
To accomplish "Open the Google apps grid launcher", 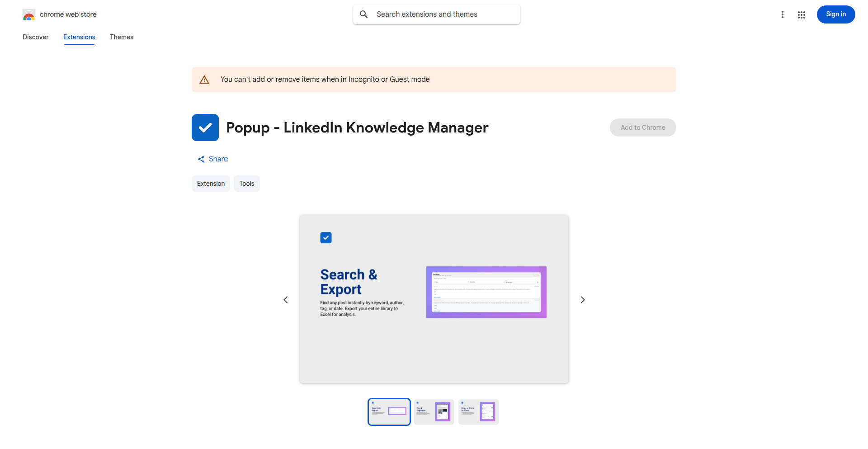I will pos(802,14).
